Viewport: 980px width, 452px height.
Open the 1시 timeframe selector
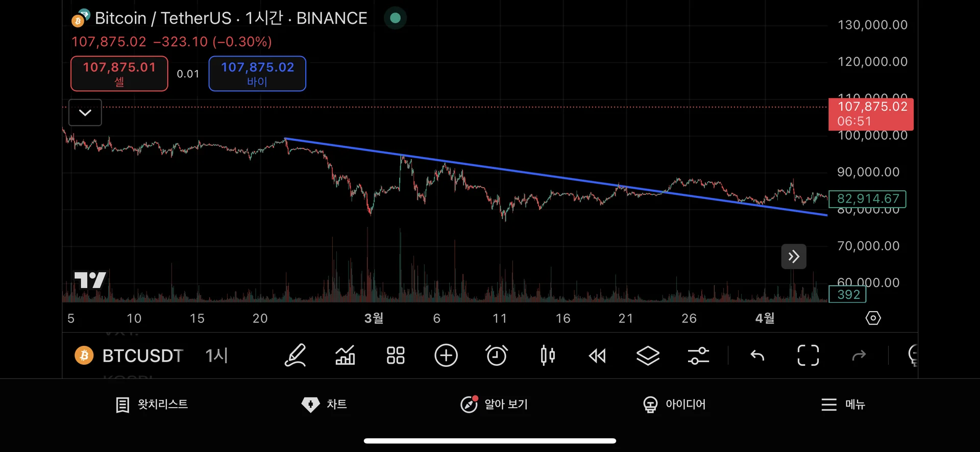click(x=216, y=356)
